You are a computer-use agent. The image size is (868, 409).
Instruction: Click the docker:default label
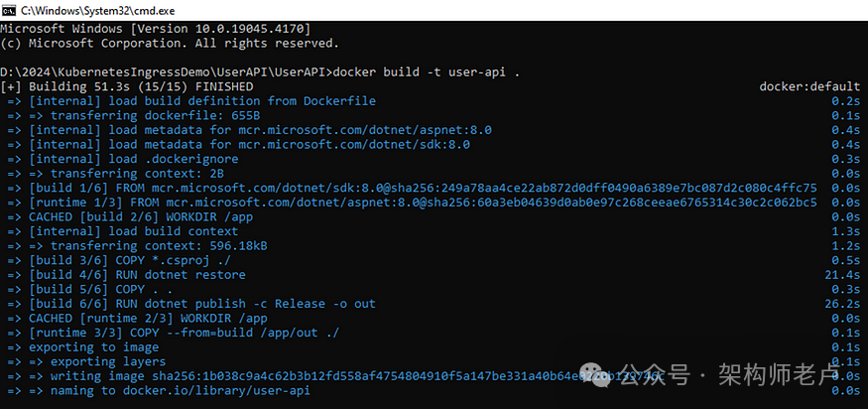tap(809, 86)
